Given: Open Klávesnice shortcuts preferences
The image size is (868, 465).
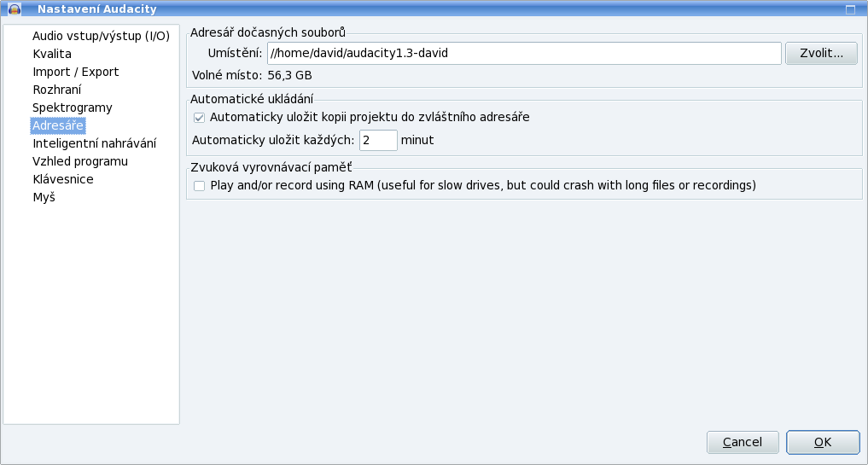Looking at the screenshot, I should [x=63, y=179].
